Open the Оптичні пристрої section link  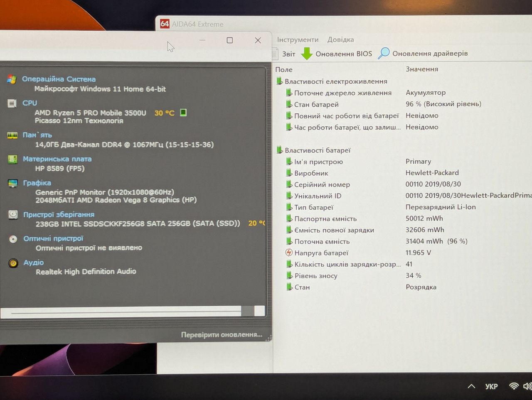coord(53,238)
